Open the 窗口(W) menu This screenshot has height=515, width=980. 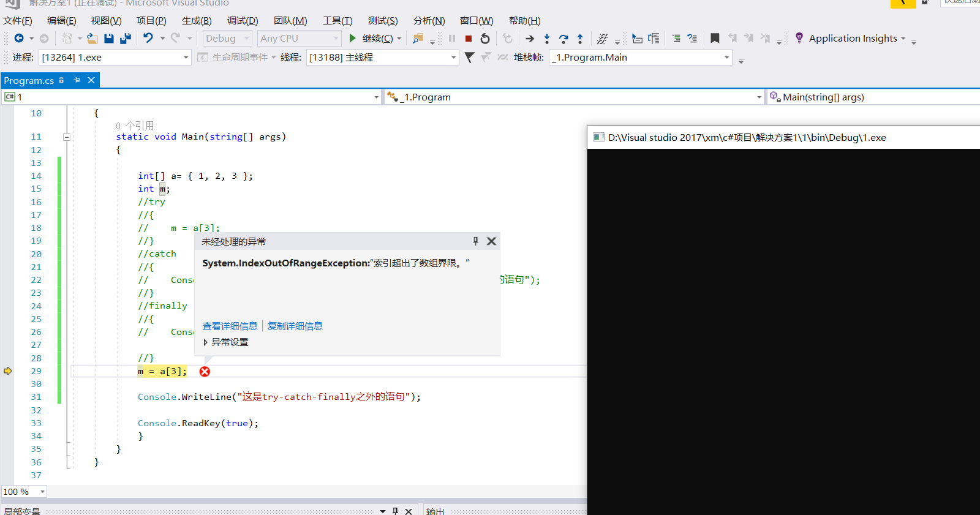coord(477,21)
